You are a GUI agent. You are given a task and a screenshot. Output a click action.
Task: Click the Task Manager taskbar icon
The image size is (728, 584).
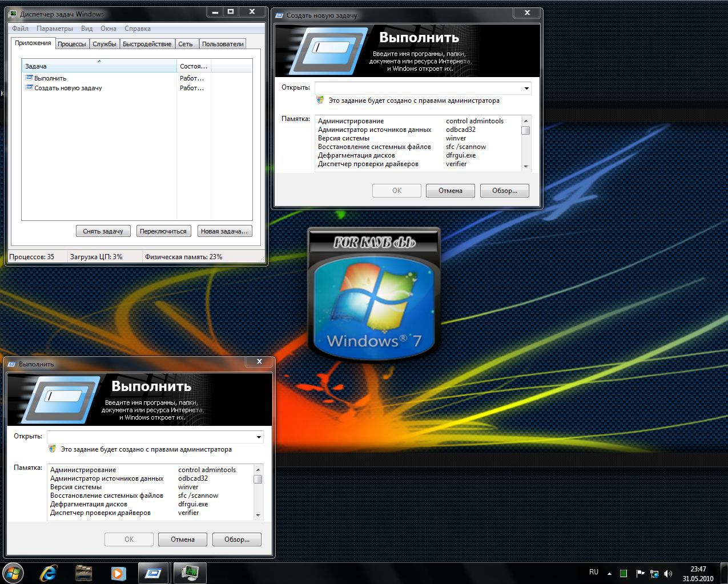pos(190,573)
